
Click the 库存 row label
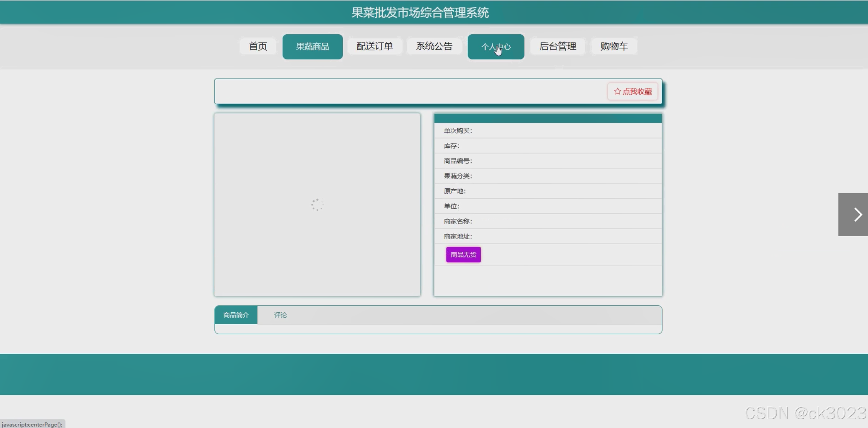[x=451, y=146]
